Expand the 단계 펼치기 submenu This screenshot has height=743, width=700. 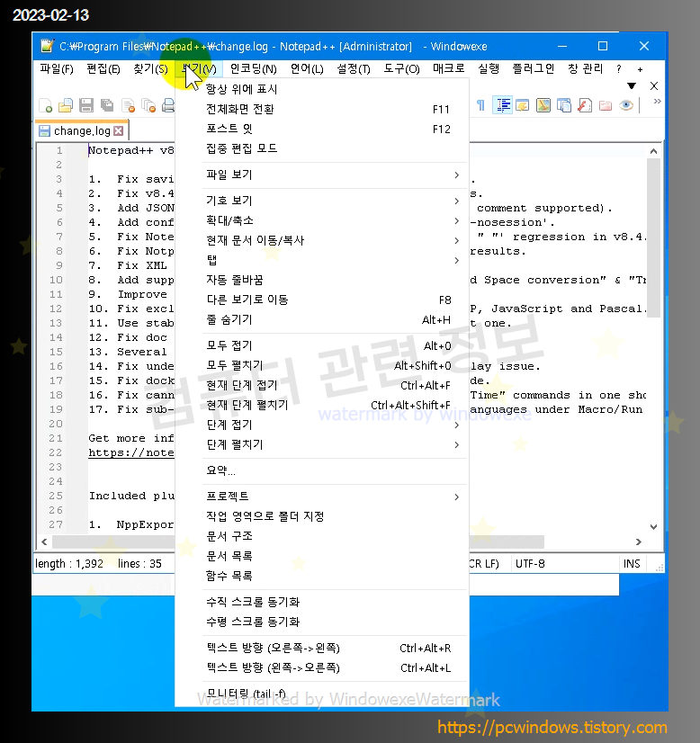tap(322, 445)
